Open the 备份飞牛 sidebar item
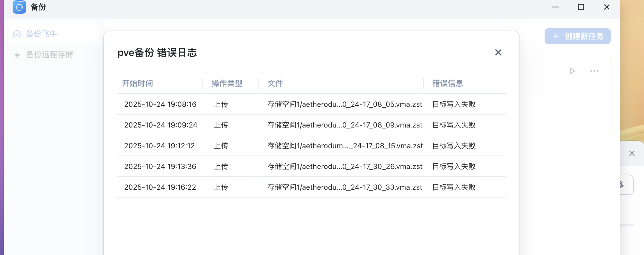This screenshot has height=255, width=644. [x=41, y=34]
